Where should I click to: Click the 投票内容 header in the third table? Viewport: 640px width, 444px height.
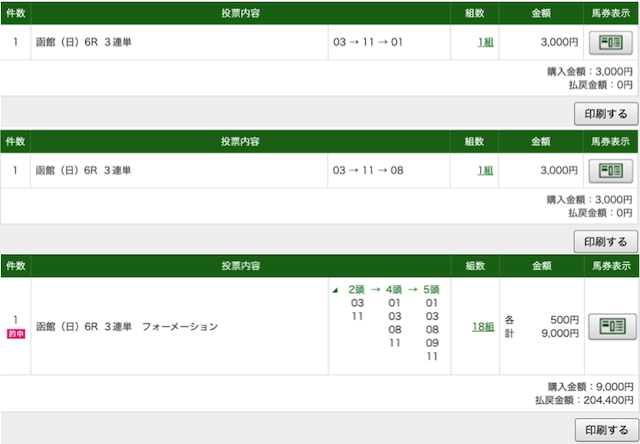(x=241, y=266)
